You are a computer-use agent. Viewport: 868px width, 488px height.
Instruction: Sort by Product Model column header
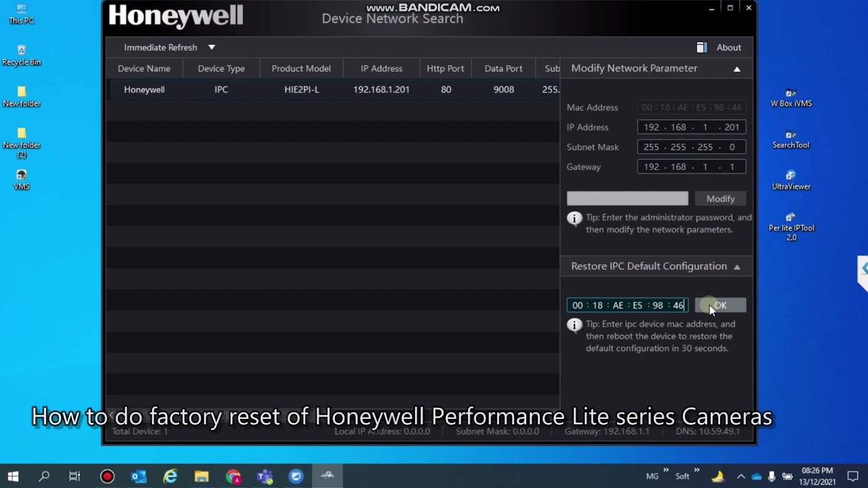click(x=301, y=68)
